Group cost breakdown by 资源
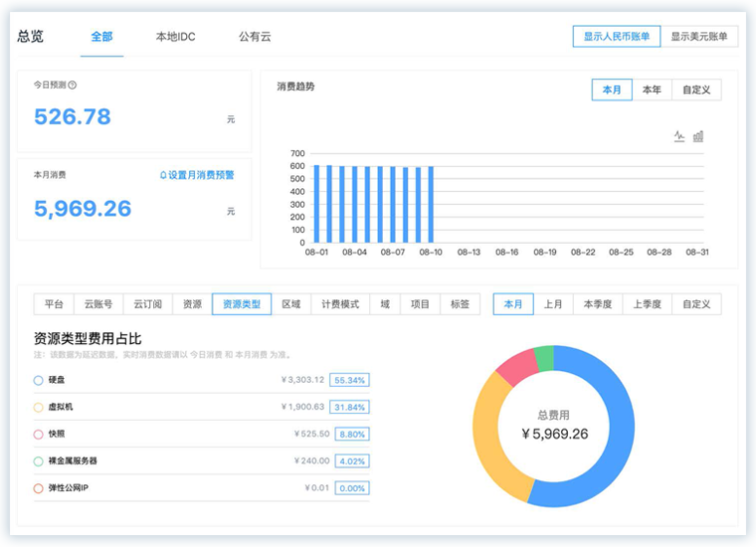This screenshot has height=547, width=756. 192,304
